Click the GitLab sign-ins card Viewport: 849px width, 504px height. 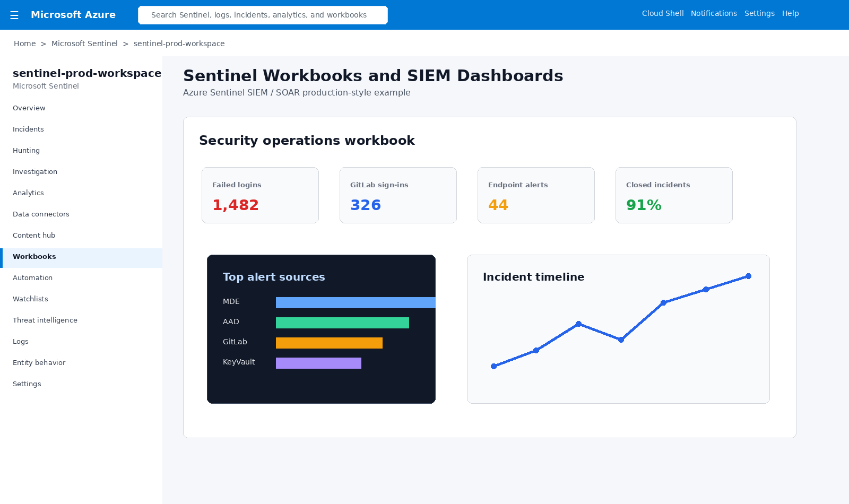(398, 195)
